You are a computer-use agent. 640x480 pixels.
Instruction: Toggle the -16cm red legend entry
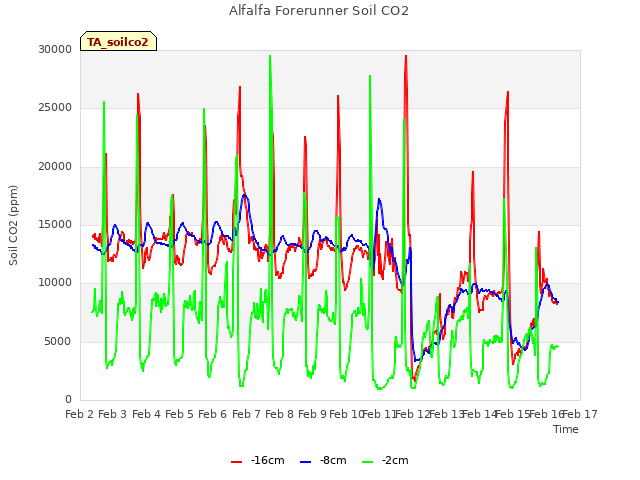pos(258,460)
